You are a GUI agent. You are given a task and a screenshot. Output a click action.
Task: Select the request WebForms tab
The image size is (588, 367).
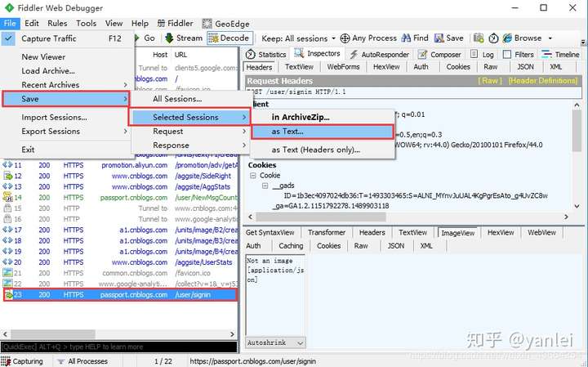pyautogui.click(x=343, y=67)
